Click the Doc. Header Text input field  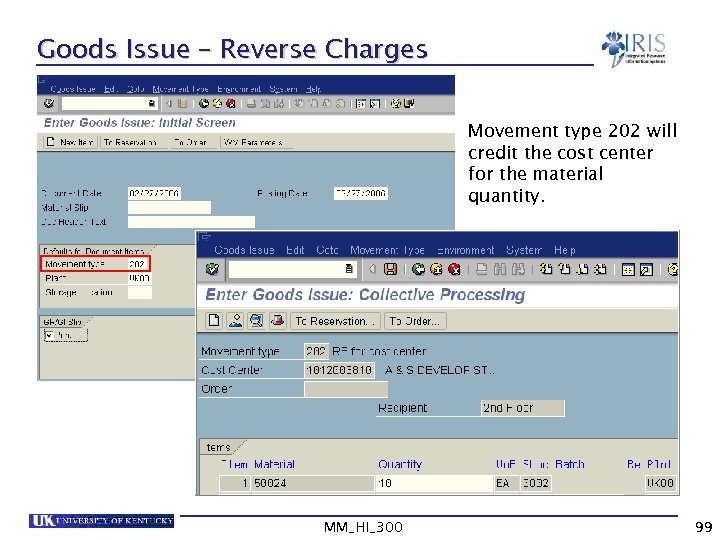tap(191, 222)
